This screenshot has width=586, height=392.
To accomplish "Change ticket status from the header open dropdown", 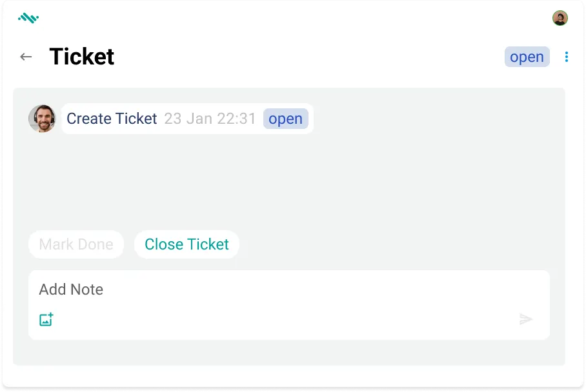I will [527, 57].
